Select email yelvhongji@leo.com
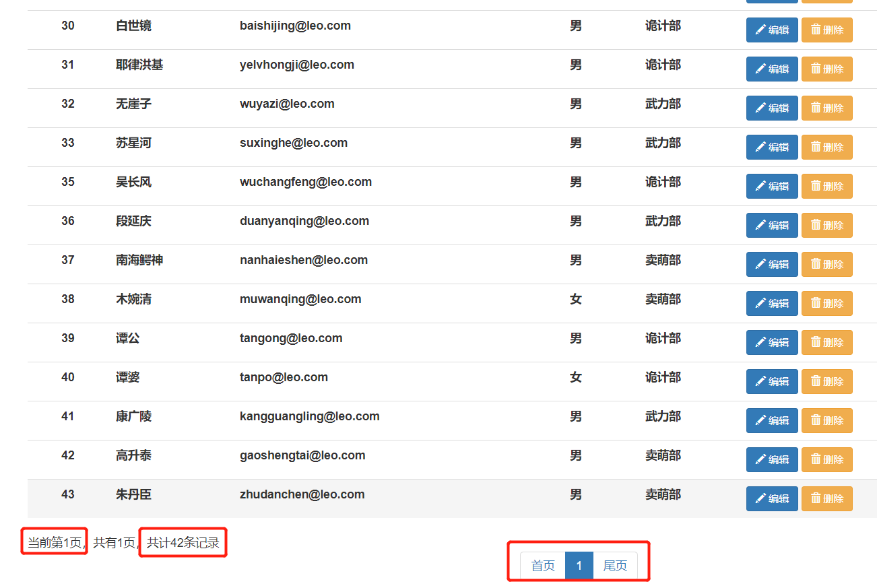 [297, 65]
